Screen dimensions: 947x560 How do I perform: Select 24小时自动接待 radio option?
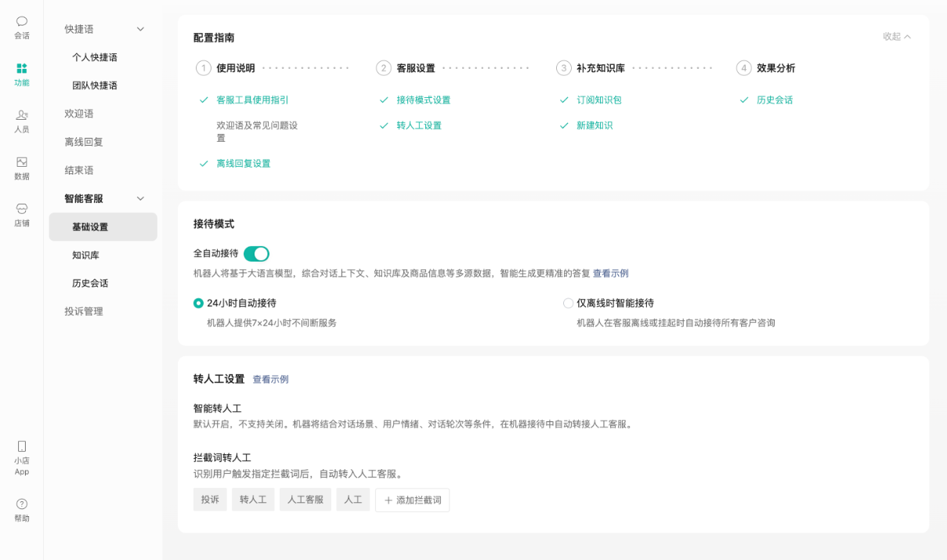coord(199,303)
